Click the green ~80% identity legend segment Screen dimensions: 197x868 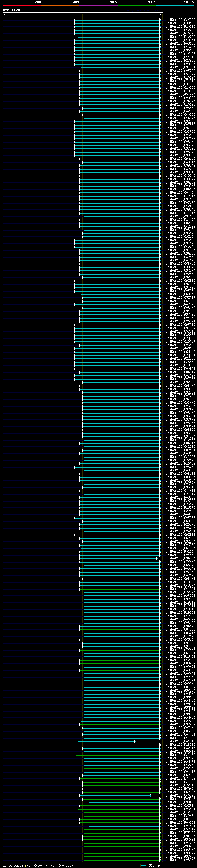[x=137, y=6]
